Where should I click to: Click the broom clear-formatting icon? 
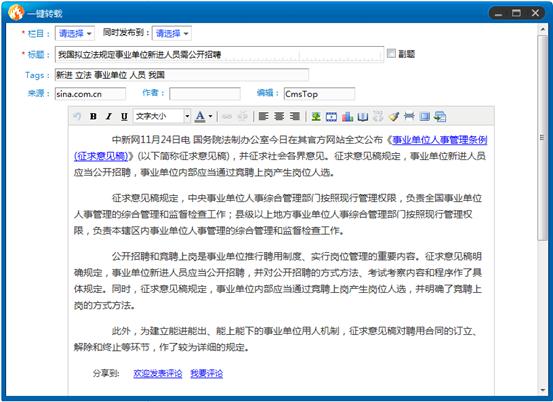click(x=394, y=116)
